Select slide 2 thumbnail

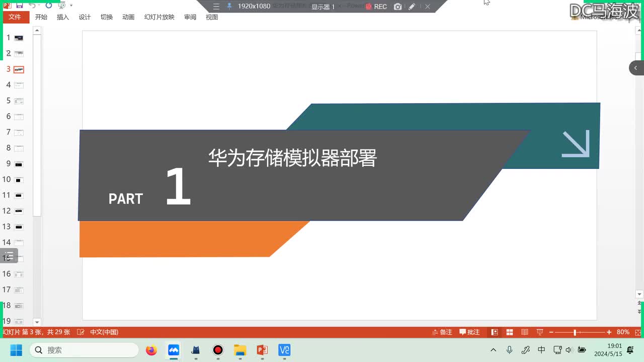(x=19, y=54)
